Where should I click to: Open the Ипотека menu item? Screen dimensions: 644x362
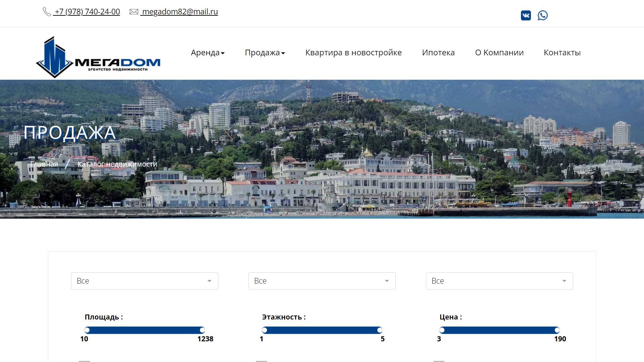[x=438, y=53]
